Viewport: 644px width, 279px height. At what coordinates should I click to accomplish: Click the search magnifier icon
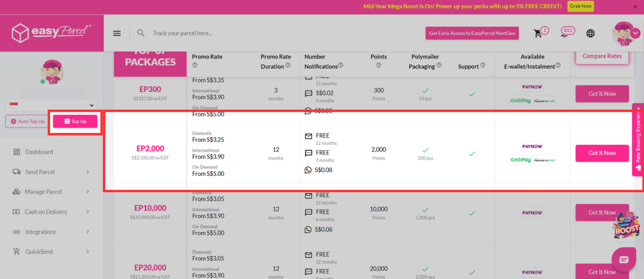(141, 33)
